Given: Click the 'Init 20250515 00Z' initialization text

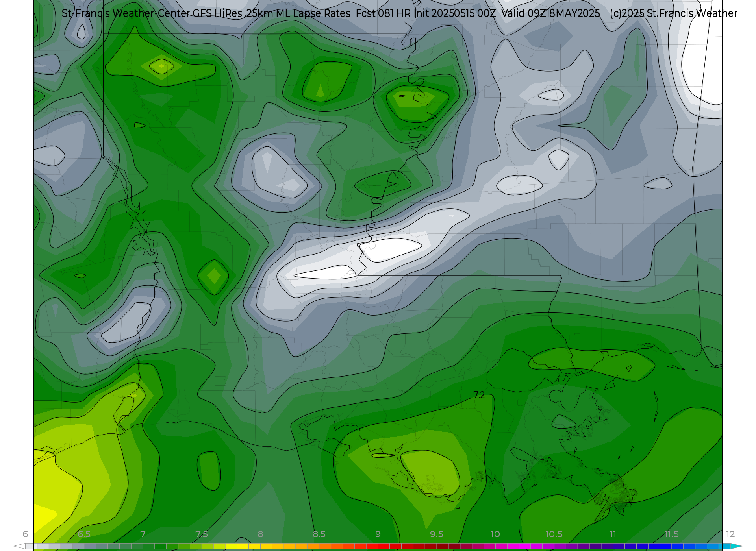Looking at the screenshot, I should pyautogui.click(x=455, y=13).
